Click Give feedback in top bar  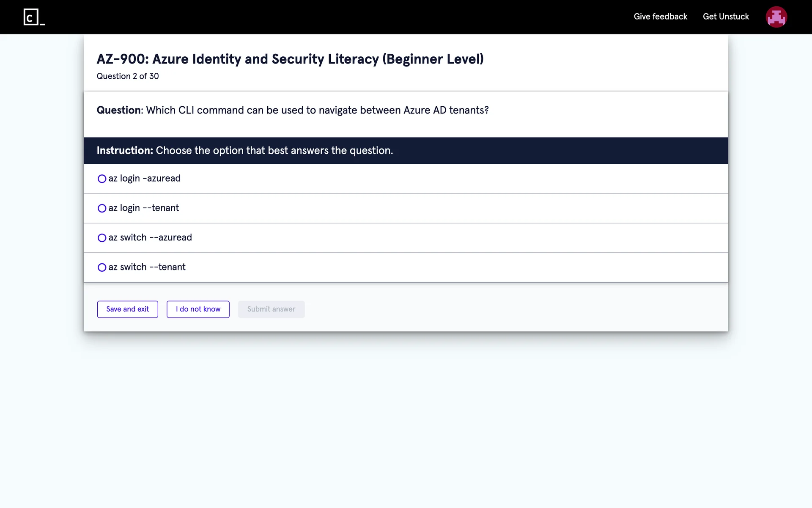[x=660, y=17]
